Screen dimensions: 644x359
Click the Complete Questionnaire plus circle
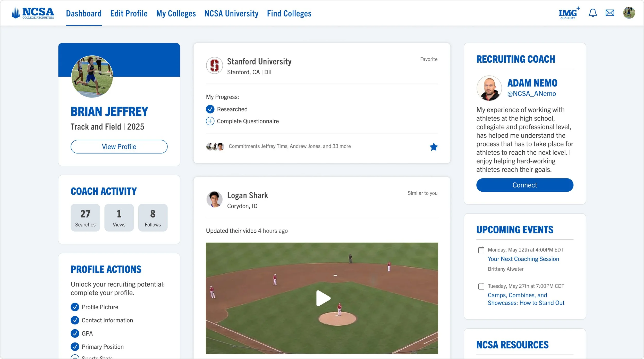point(210,121)
